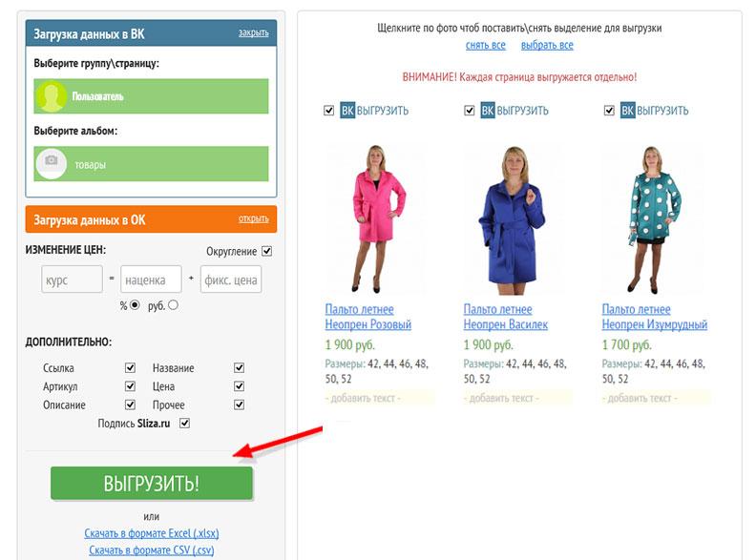
Task: Select the percent radio button
Action: click(135, 305)
